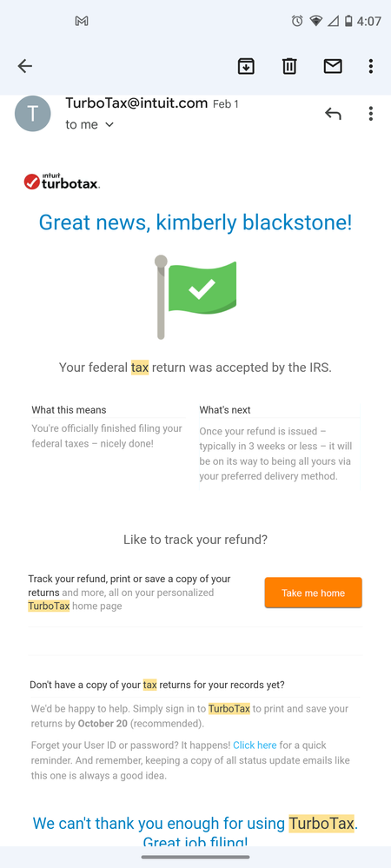Expand recipient details next to 'to me'
This screenshot has width=391, height=868.
pyautogui.click(x=109, y=125)
